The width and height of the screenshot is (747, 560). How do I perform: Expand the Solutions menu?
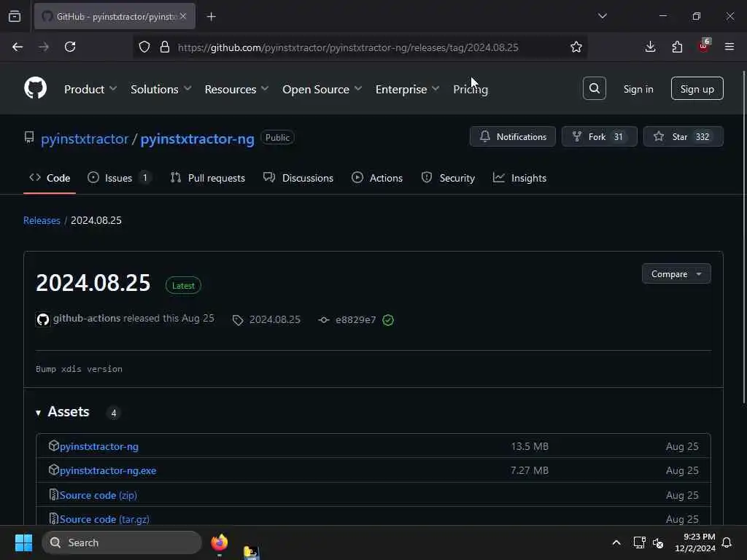coord(161,89)
